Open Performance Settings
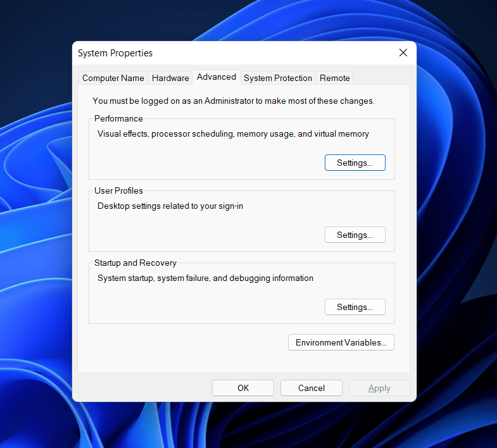The image size is (497, 448). pyautogui.click(x=355, y=163)
